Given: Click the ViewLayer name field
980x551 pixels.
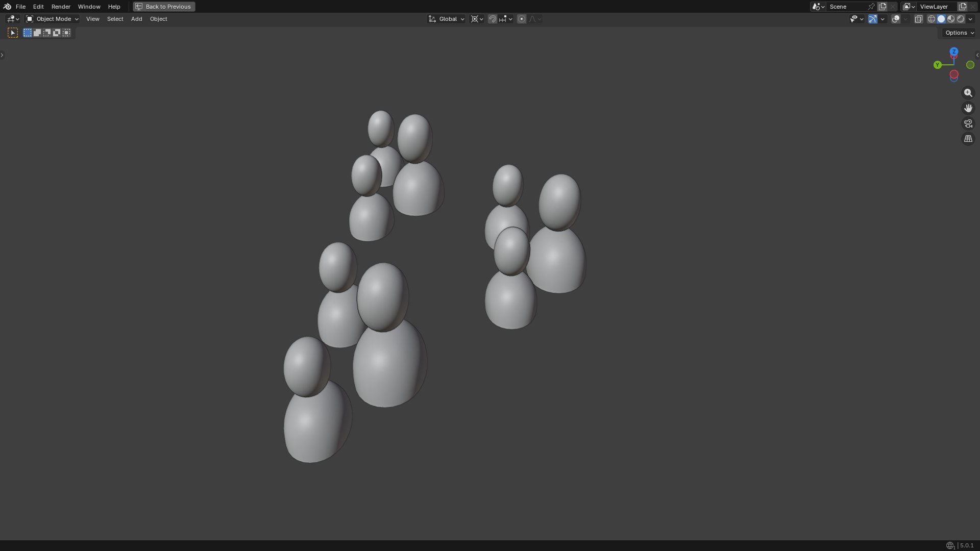Looking at the screenshot, I should pos(937,7).
